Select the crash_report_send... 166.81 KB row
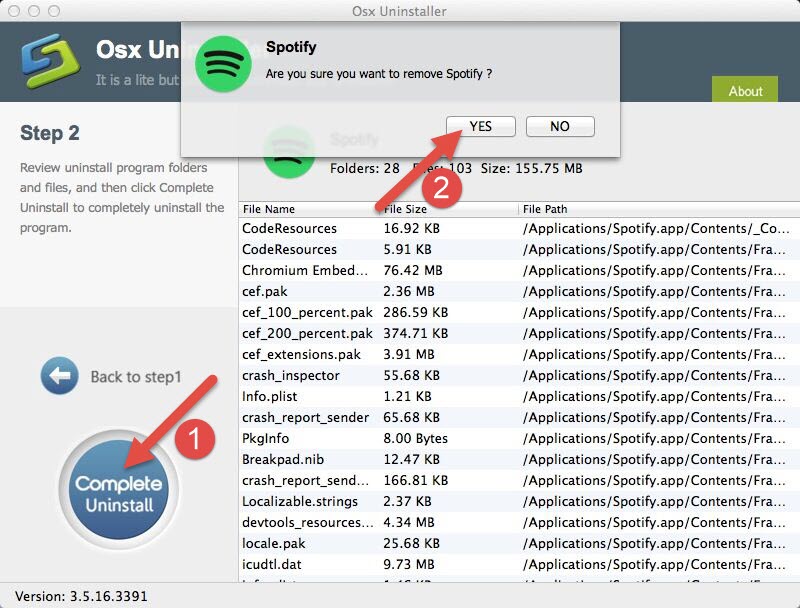This screenshot has width=800, height=608. pyautogui.click(x=519, y=480)
